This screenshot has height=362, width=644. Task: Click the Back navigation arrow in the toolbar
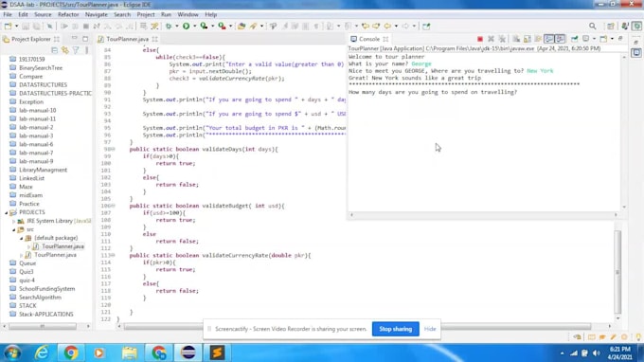coord(387,26)
